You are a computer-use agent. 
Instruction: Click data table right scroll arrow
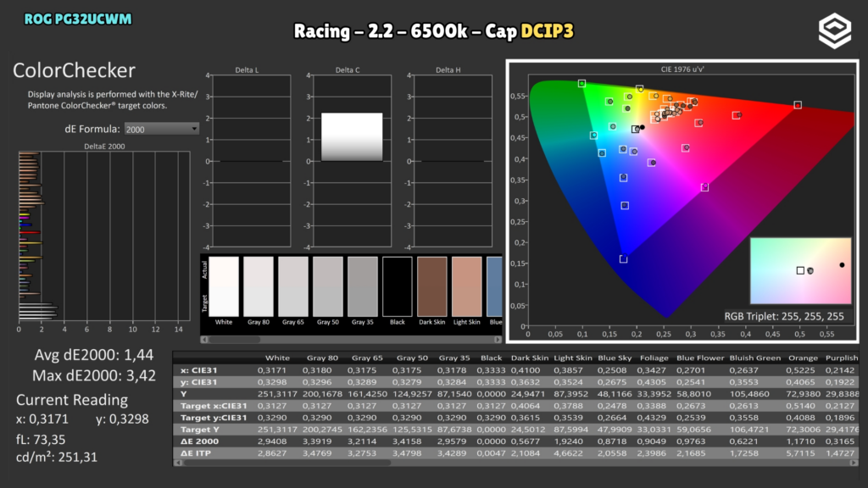click(x=854, y=463)
